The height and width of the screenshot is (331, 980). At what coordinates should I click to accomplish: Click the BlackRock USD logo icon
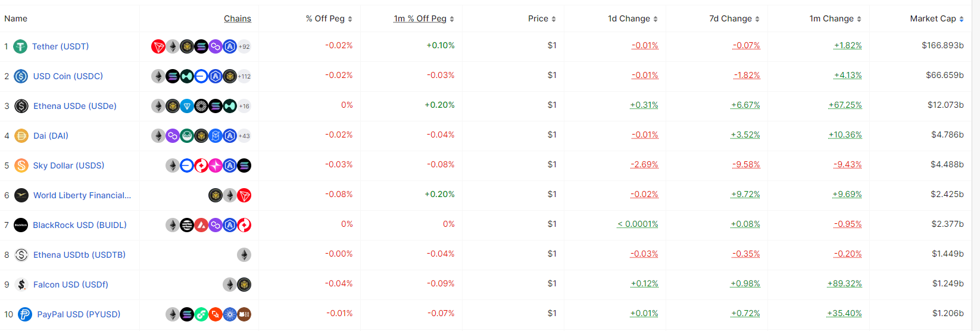click(21, 225)
